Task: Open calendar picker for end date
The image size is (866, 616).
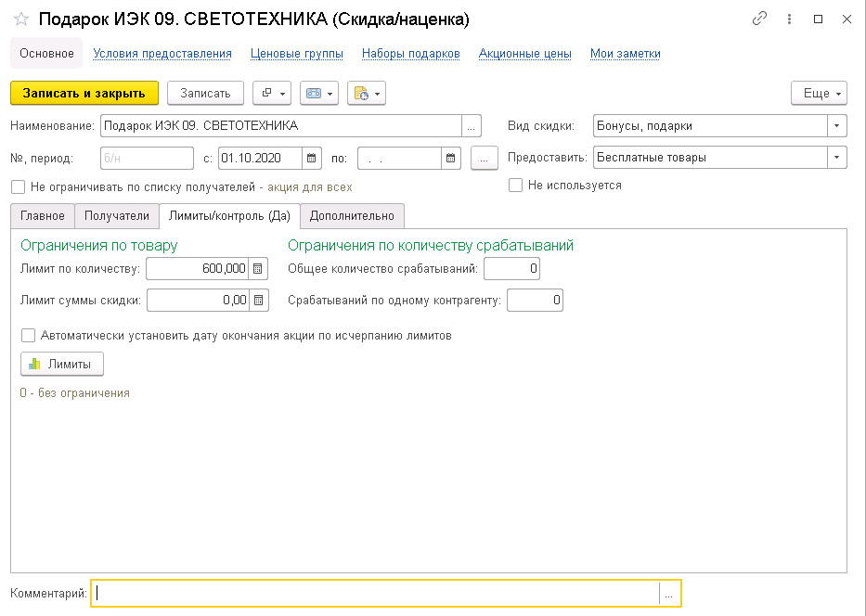Action: coord(451,158)
